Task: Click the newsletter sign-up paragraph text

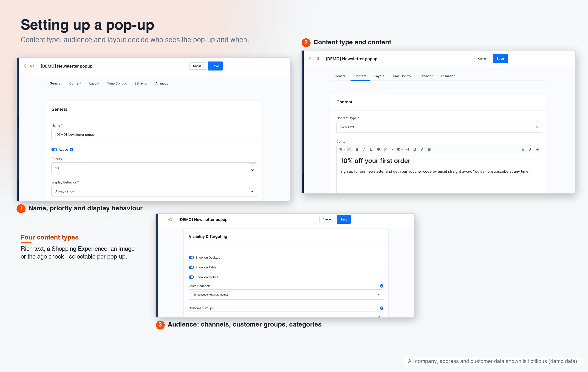Action: pos(435,171)
